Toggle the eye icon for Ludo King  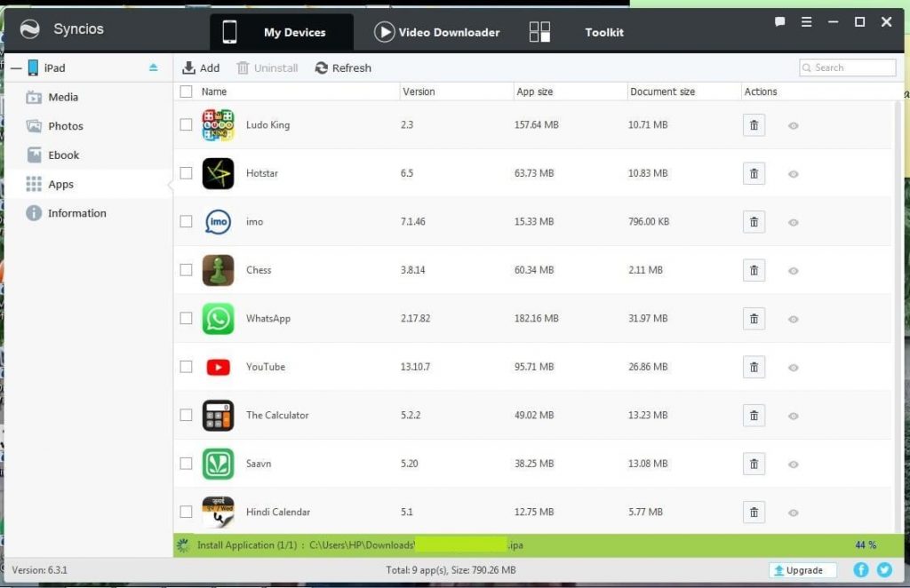tap(794, 126)
